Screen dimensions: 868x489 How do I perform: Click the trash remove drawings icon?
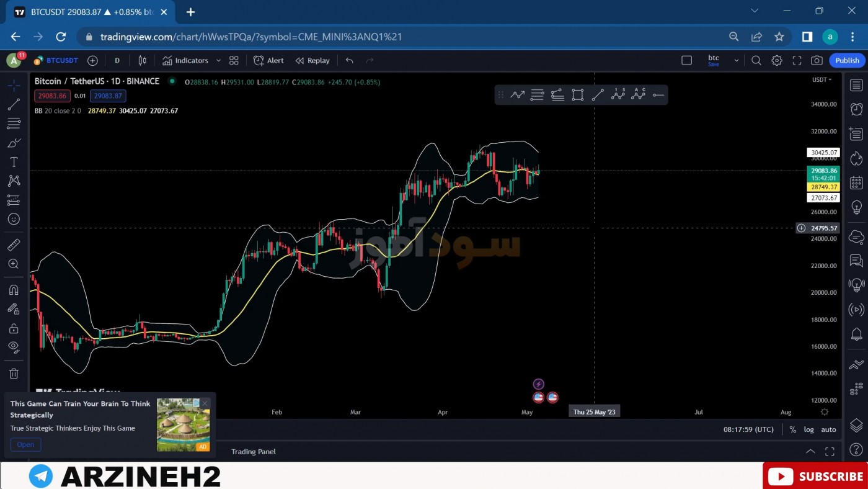14,373
